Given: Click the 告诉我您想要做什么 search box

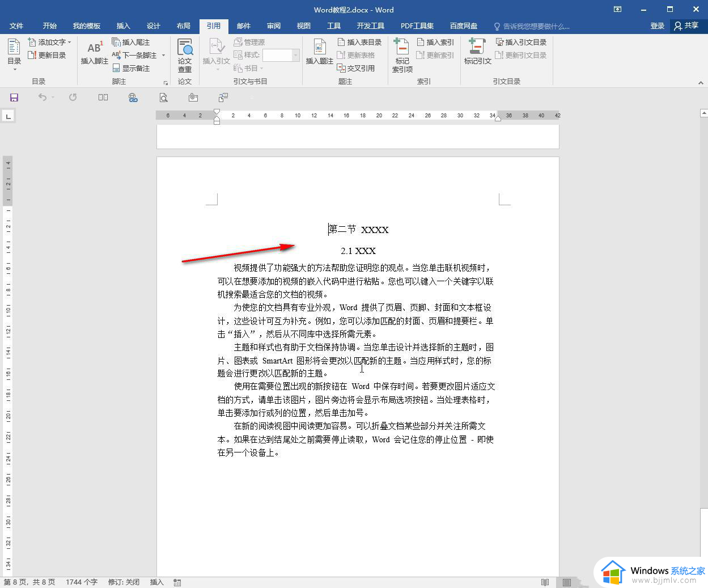Looking at the screenshot, I should tap(532, 26).
